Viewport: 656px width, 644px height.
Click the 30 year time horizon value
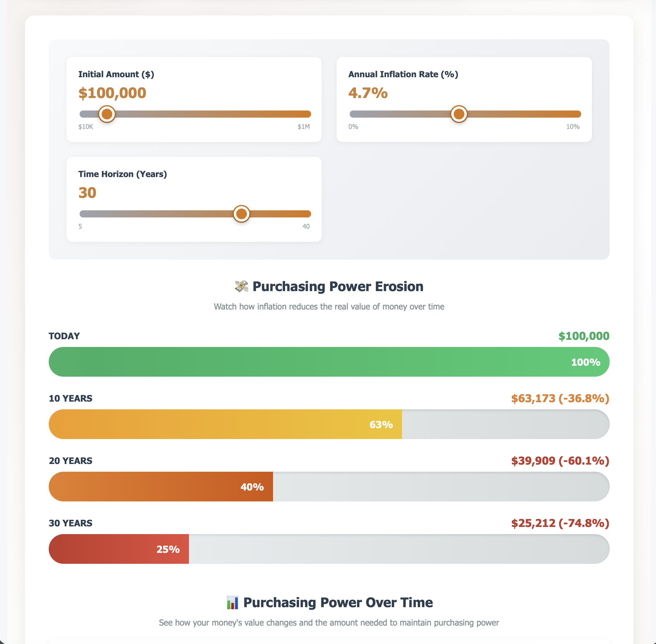click(87, 192)
